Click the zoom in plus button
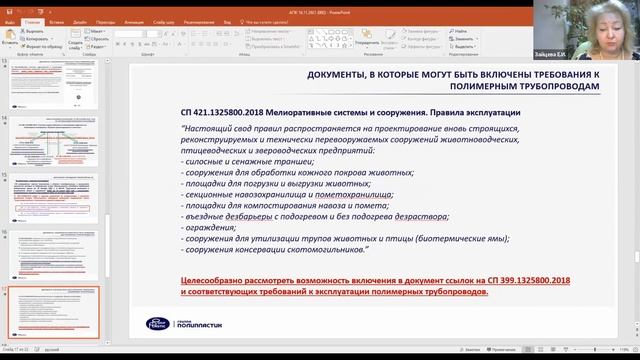Image resolution: width=640 pixels, height=360 pixels. coord(613,349)
